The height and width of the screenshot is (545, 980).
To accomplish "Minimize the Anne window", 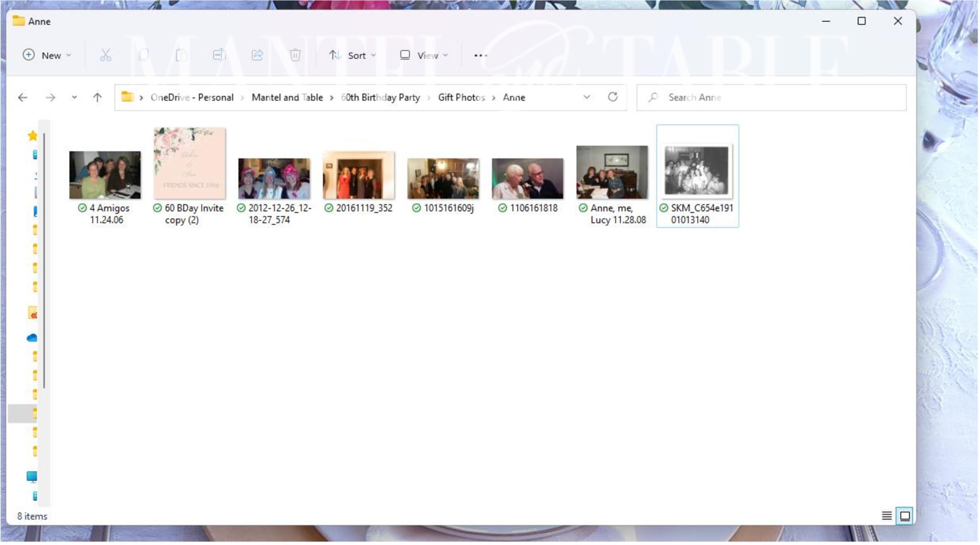I will tap(827, 21).
